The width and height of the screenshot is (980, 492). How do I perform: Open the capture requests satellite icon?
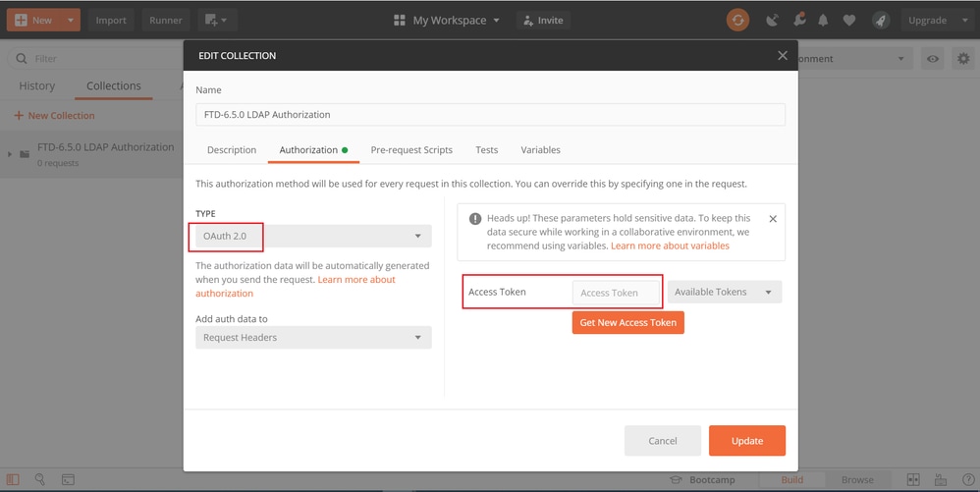(773, 20)
